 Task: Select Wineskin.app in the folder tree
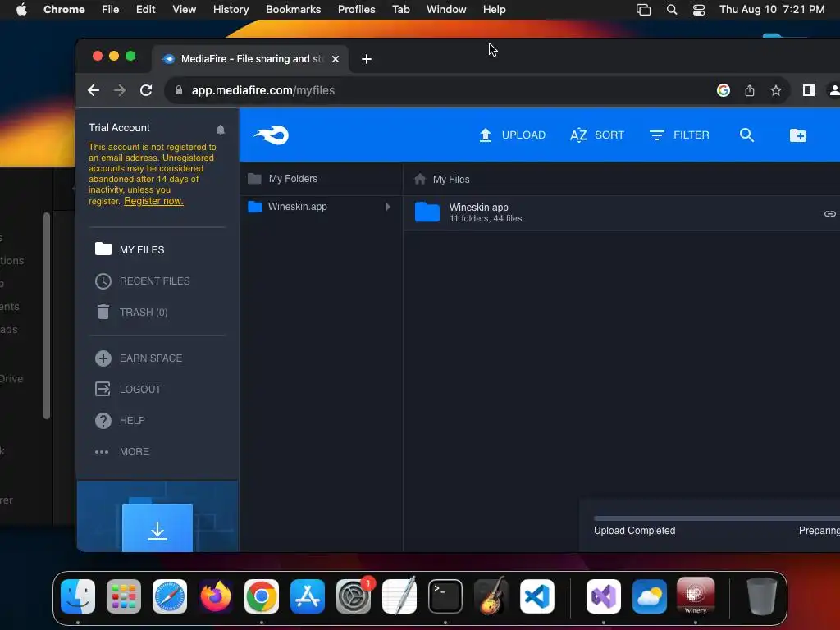(x=297, y=207)
